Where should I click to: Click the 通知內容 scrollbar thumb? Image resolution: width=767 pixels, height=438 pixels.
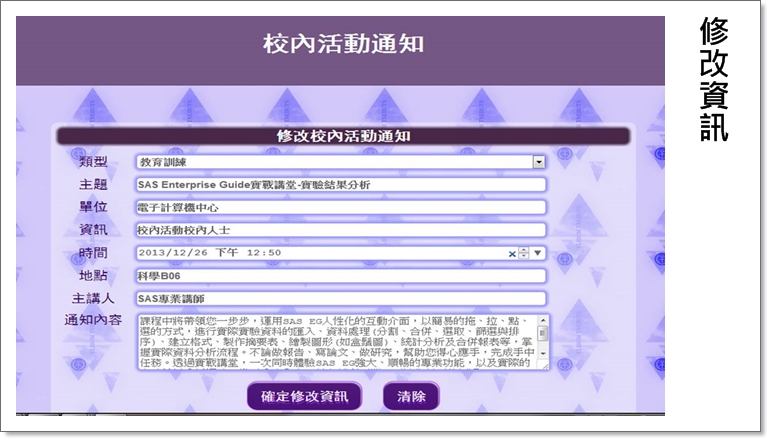point(543,333)
